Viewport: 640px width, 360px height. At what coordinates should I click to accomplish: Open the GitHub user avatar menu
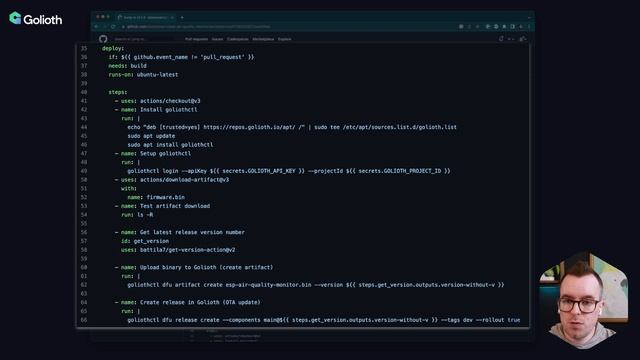[523, 39]
